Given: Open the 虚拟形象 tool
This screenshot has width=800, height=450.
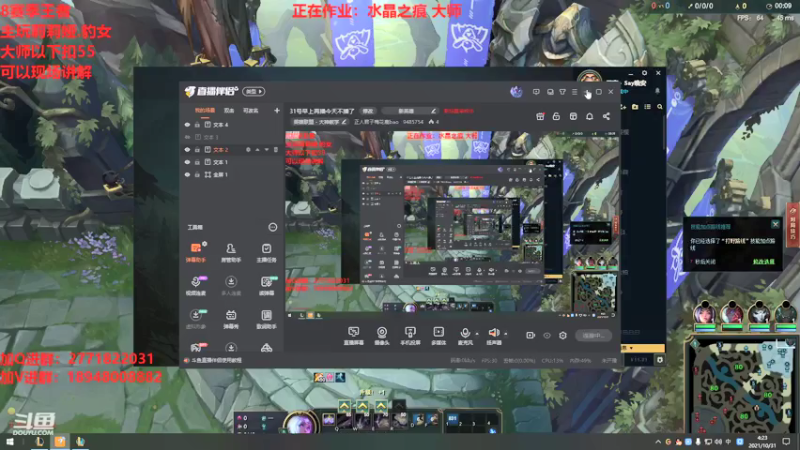Looking at the screenshot, I should pos(196,319).
